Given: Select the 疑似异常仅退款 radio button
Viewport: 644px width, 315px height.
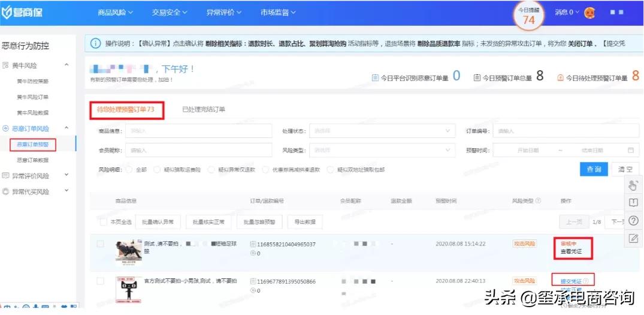Looking at the screenshot, I should point(211,169).
